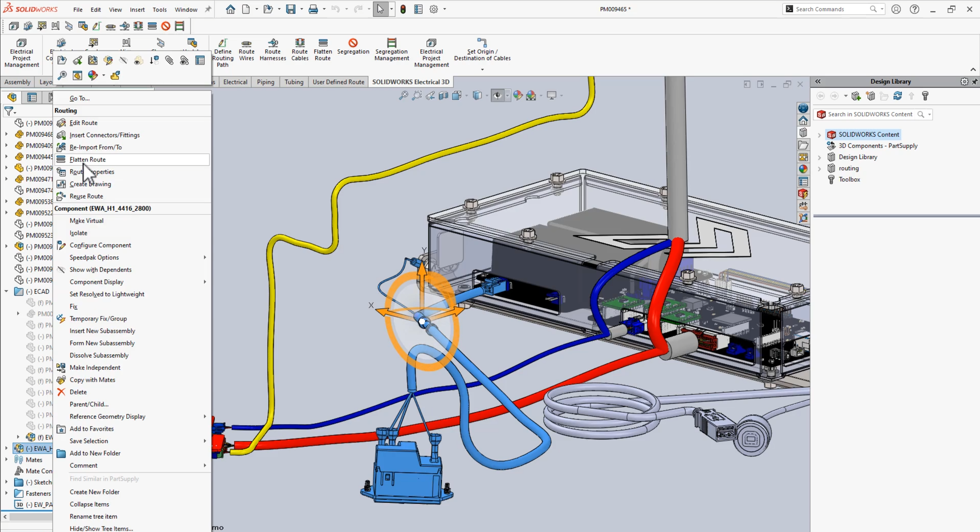Collapse the ribbon with the chevron
980x532 pixels.
(x=973, y=69)
